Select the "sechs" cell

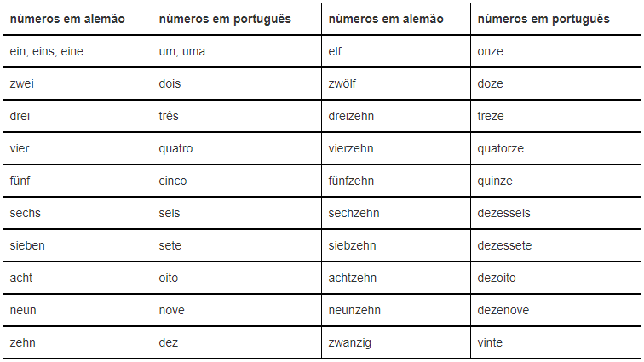pyautogui.click(x=26, y=214)
